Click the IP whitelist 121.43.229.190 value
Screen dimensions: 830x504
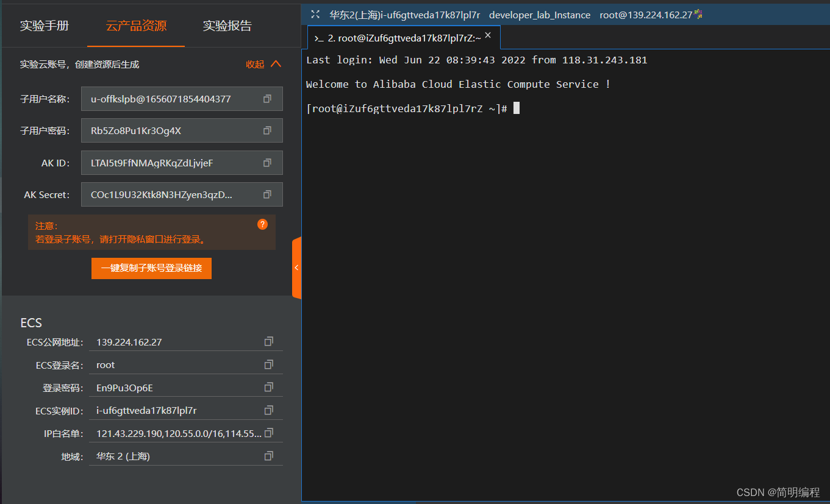click(x=179, y=433)
